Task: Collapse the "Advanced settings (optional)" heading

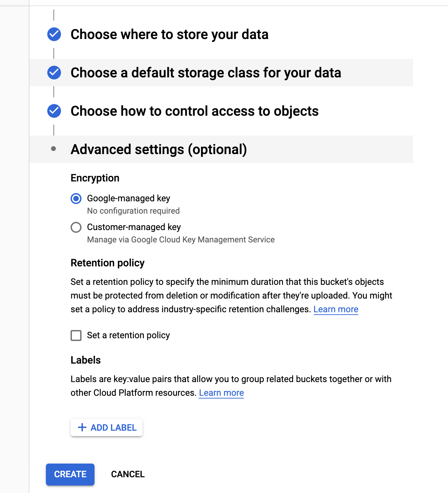Action: (x=159, y=150)
